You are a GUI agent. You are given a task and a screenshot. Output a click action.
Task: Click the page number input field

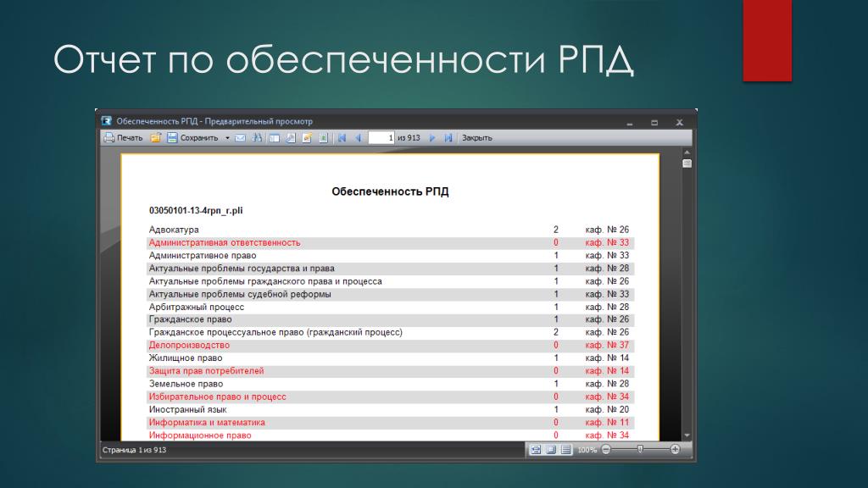click(381, 138)
